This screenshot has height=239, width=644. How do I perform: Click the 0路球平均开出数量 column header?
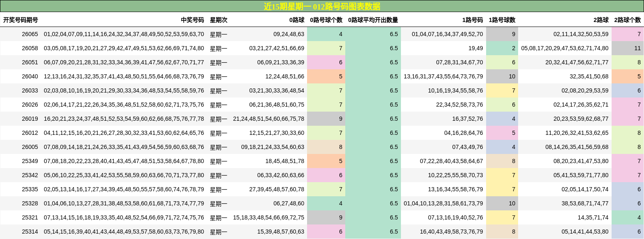click(x=373, y=20)
